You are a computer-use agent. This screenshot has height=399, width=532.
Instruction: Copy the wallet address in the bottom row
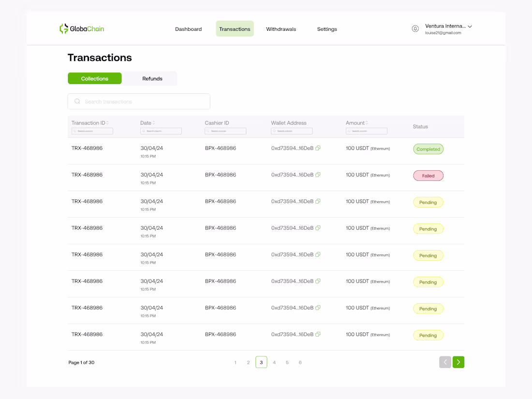318,334
